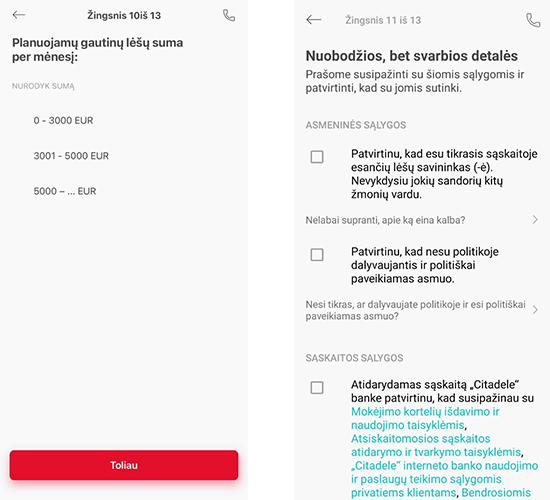Tap 'Nesi tikras, ar dalyvaujate politikoje' help text
This screenshot has width=550, height=500.
click(x=415, y=310)
